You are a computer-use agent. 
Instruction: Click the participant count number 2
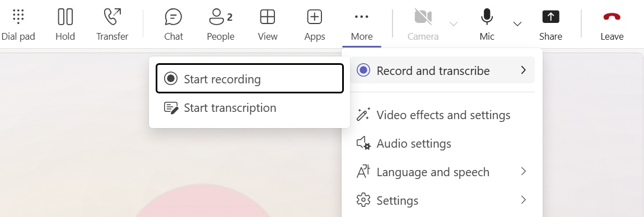[230, 17]
